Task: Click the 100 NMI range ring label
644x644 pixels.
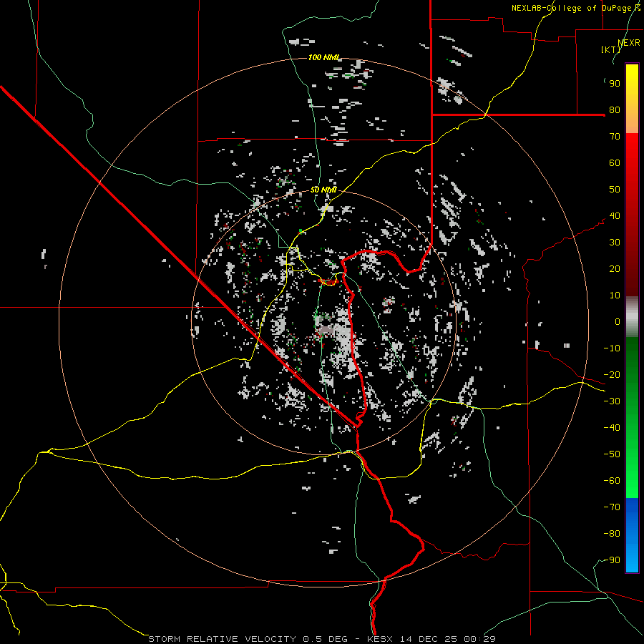Action: pyautogui.click(x=324, y=57)
